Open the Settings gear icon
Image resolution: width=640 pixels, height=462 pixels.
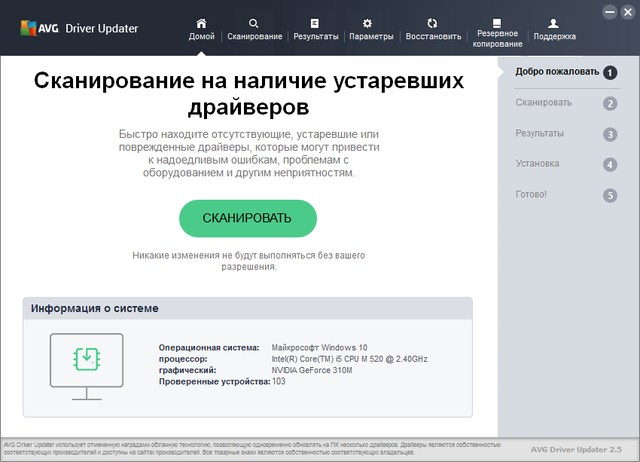tap(367, 22)
